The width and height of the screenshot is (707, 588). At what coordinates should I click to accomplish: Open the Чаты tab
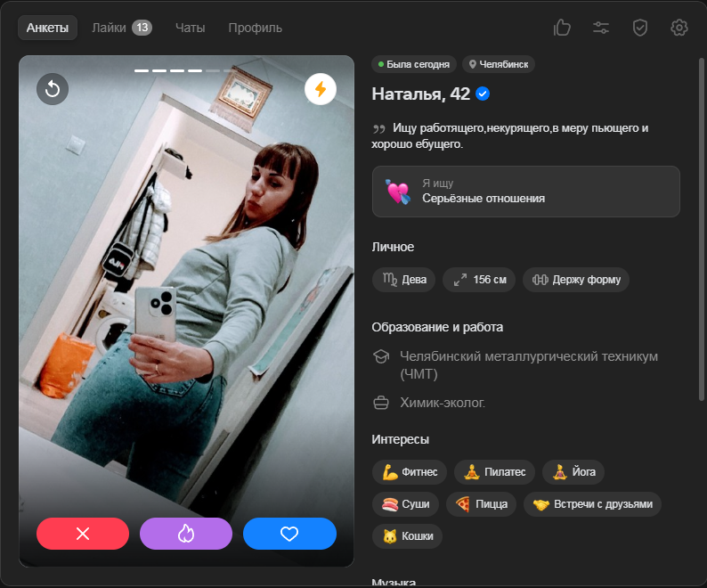[x=190, y=28]
